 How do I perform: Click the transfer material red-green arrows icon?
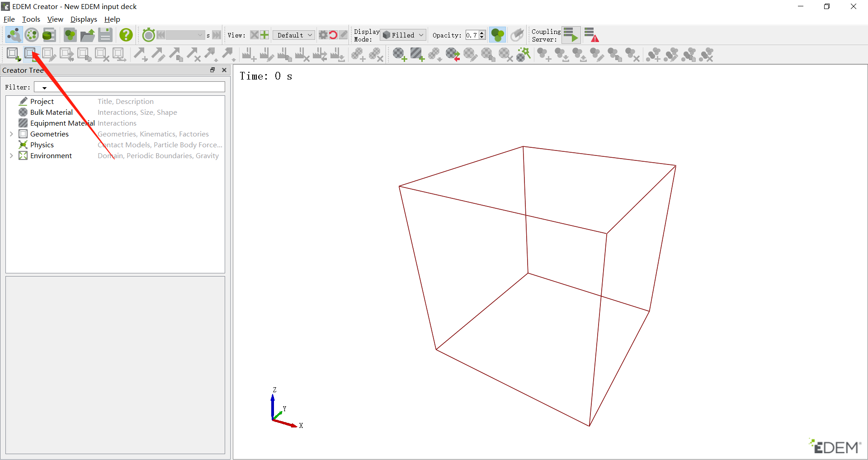click(x=453, y=54)
